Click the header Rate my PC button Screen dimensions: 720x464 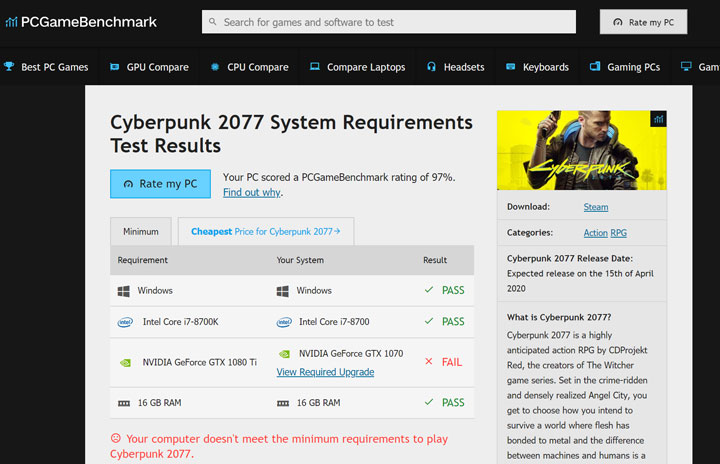click(643, 22)
